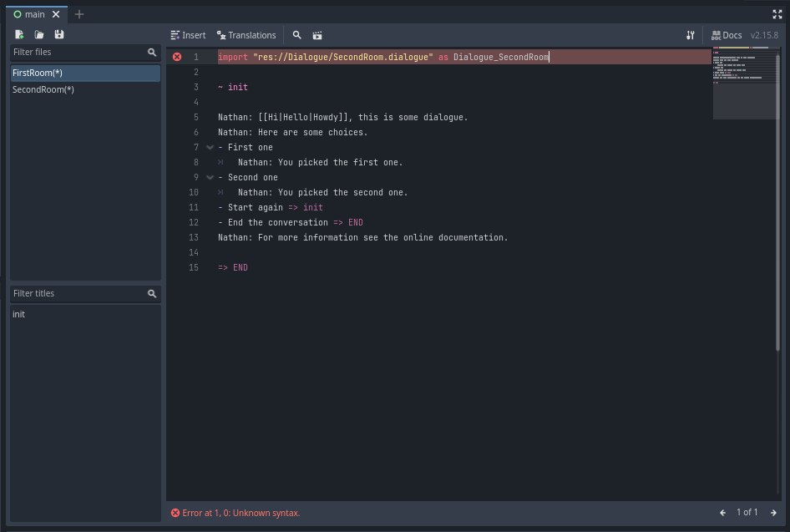The width and height of the screenshot is (790, 532).
Task: Open the Insert menu
Action: 188,35
